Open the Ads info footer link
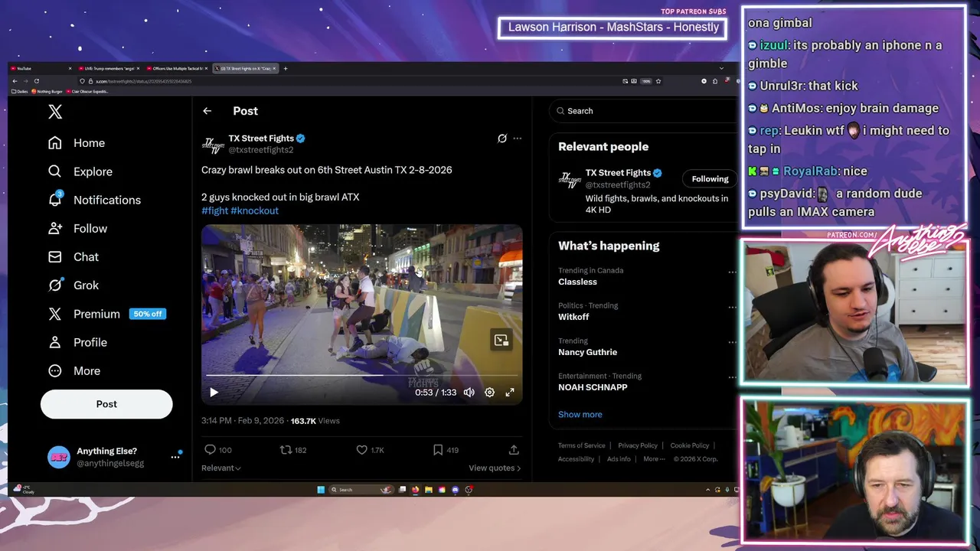 (x=619, y=459)
